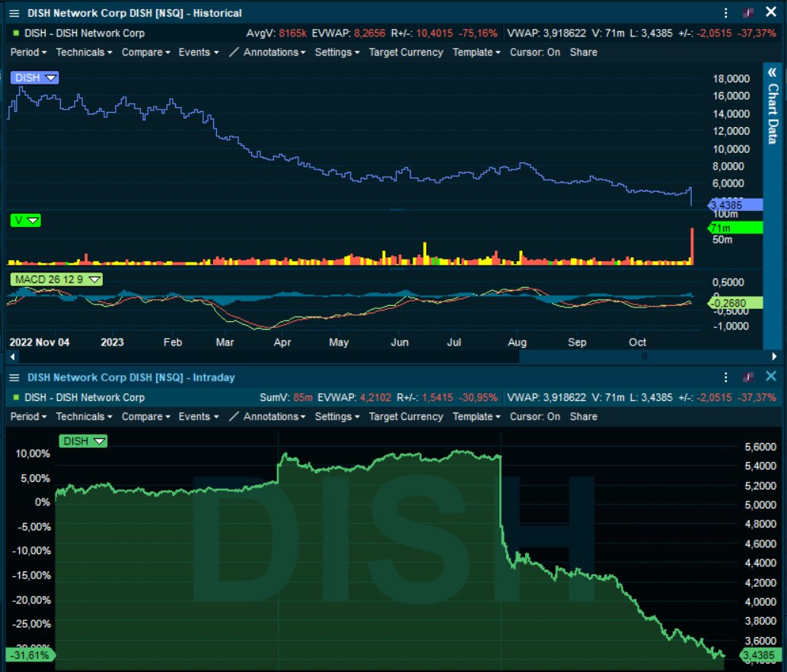This screenshot has height=672, width=787.
Task: Open hamburger menu of Historical panel
Action: [x=14, y=13]
